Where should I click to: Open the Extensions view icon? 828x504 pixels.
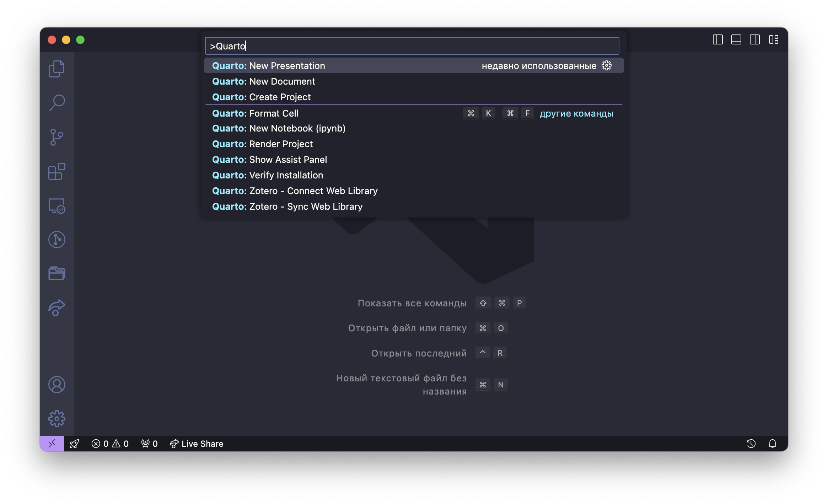tap(57, 172)
